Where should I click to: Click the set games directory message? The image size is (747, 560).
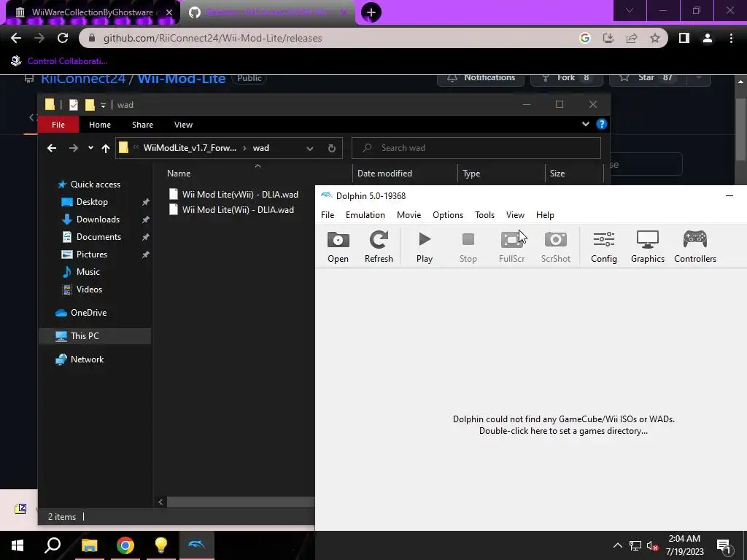(x=564, y=425)
